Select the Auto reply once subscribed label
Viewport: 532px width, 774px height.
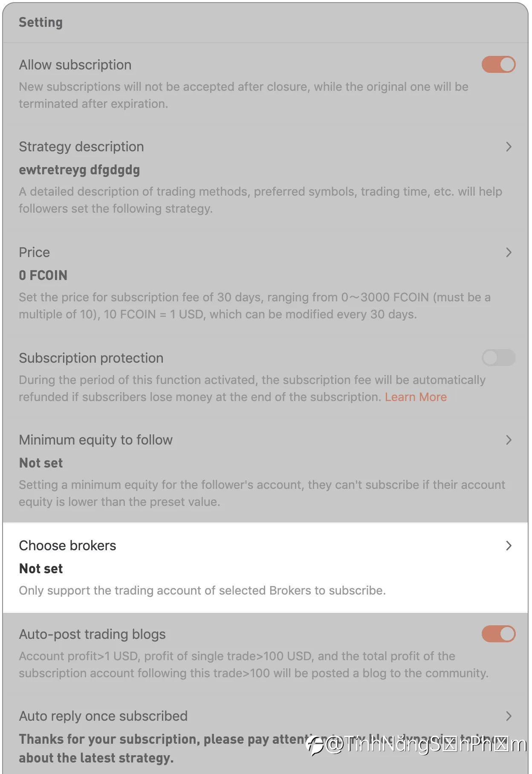103,716
